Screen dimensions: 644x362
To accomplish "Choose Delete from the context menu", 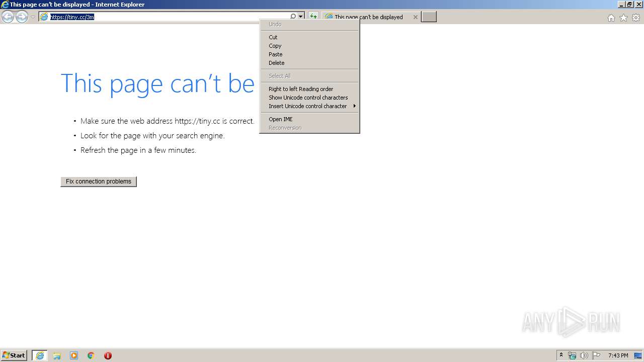I will [x=309, y=63].
